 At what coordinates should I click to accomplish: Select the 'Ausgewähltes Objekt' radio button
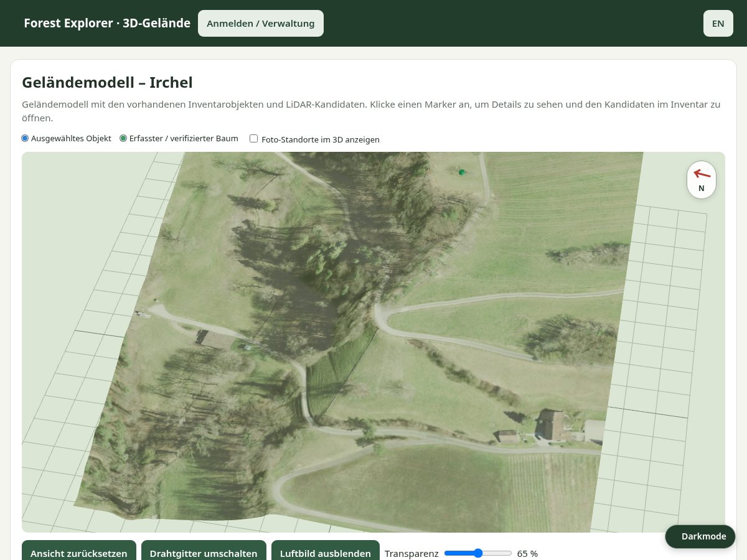tap(25, 138)
